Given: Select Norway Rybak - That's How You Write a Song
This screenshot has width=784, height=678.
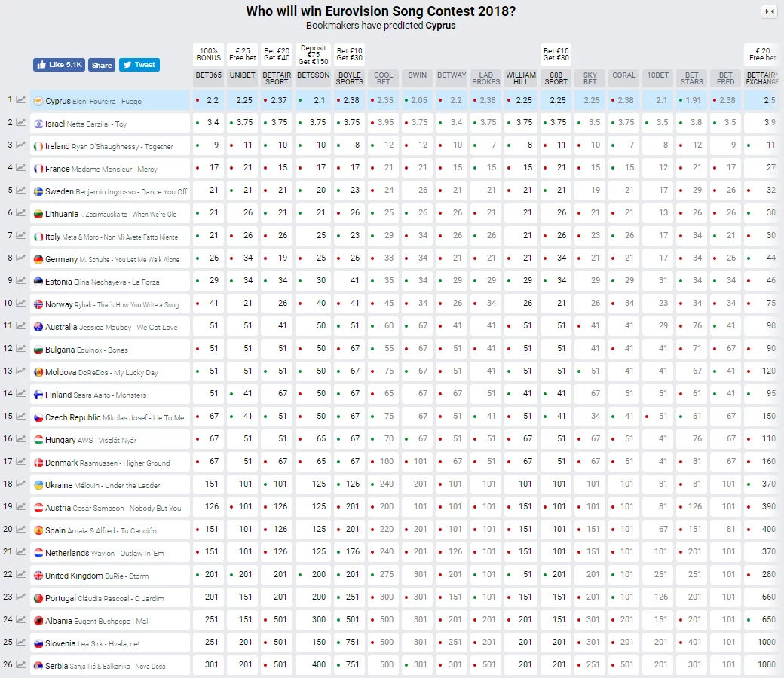Looking at the screenshot, I should tap(111, 304).
